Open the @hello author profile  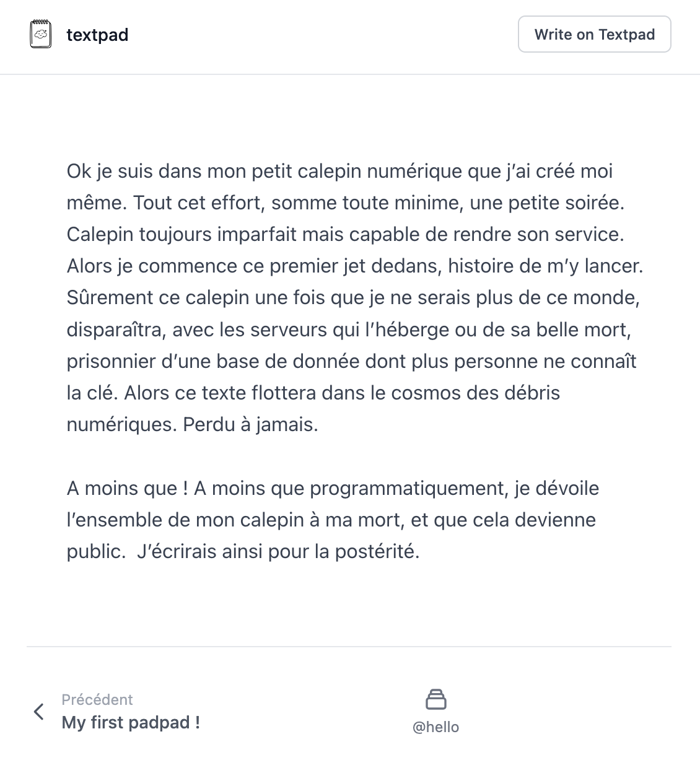coord(436,727)
